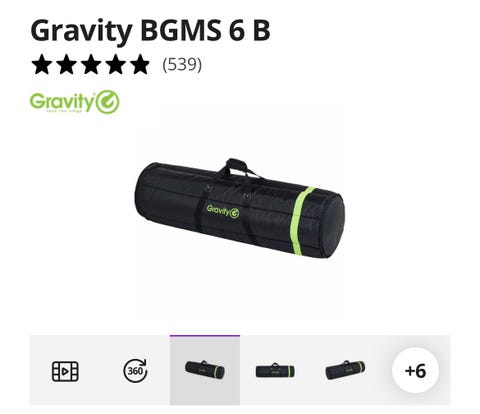This screenshot has height=414, width=480.
Task: Open the 539 reviews link
Action: click(182, 65)
